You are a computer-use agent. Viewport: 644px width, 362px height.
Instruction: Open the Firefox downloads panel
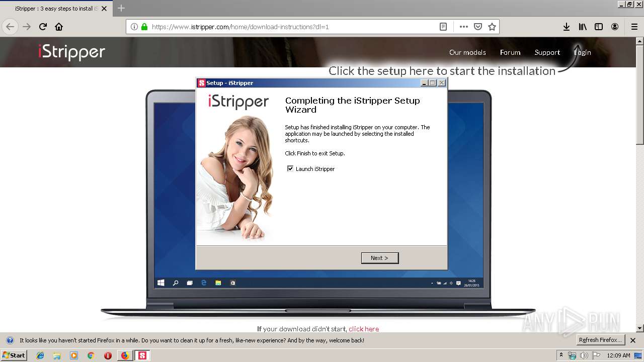pyautogui.click(x=567, y=27)
